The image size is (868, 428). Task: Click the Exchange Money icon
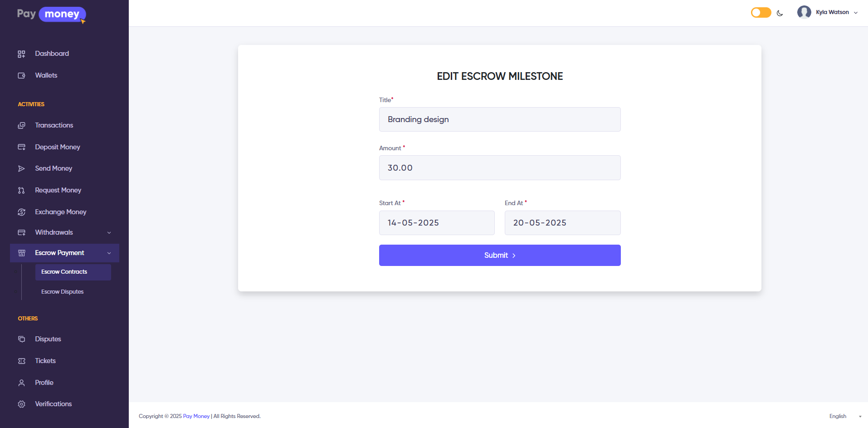point(21,212)
